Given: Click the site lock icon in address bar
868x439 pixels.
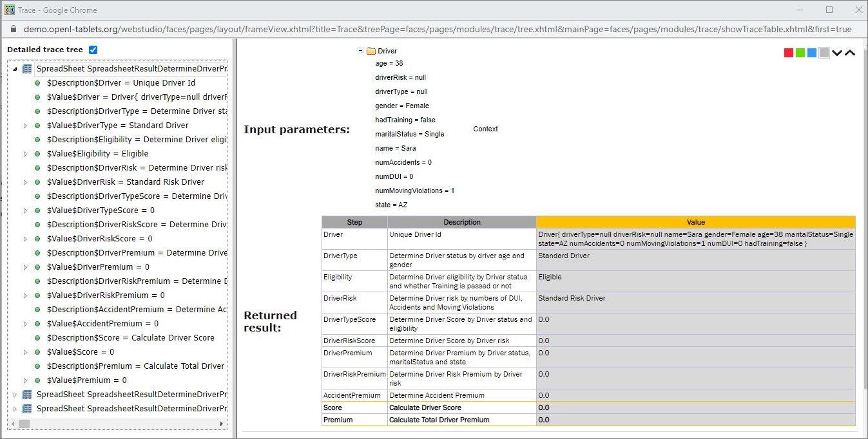Looking at the screenshot, I should (14, 30).
